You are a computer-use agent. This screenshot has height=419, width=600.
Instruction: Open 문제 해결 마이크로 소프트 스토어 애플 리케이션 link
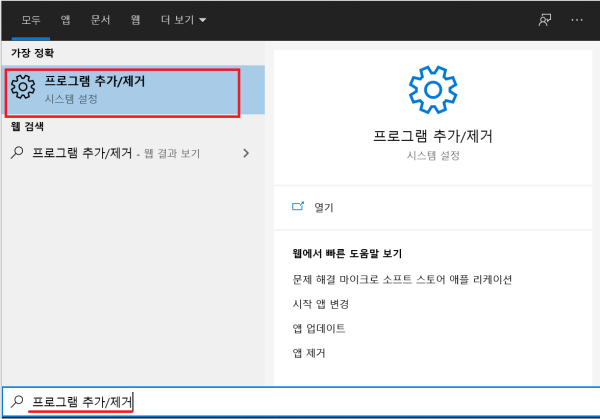click(x=402, y=279)
